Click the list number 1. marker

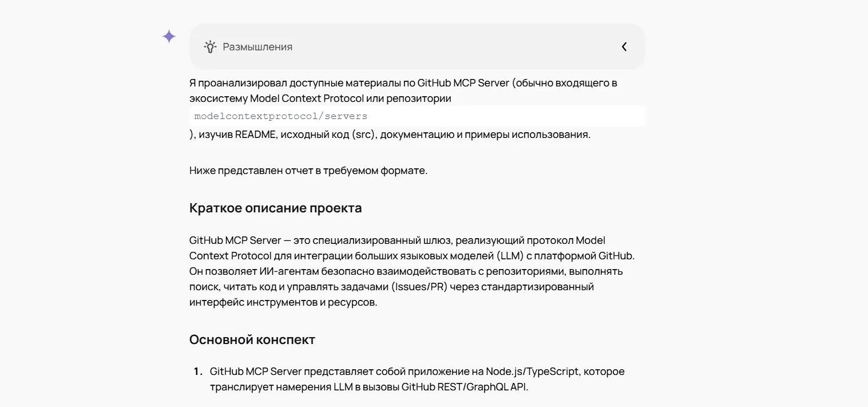(198, 372)
